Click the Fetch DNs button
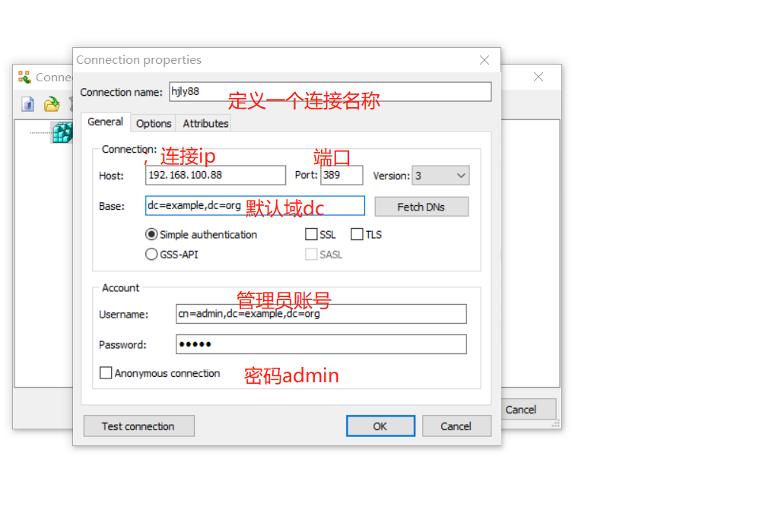The height and width of the screenshot is (532, 772). click(421, 207)
